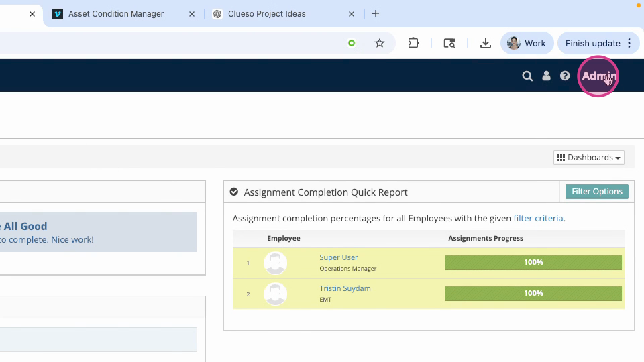Click the green circle icon in address bar
Screen dimensions: 644x362
click(352, 43)
